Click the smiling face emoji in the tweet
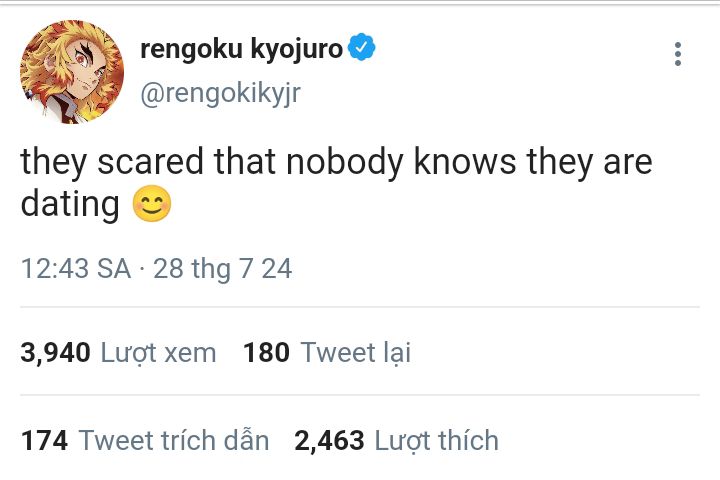720x480 pixels. pyautogui.click(x=151, y=204)
